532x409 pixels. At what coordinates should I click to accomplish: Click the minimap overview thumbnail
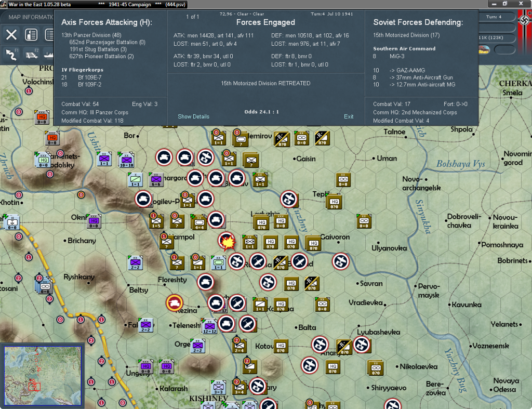43,376
